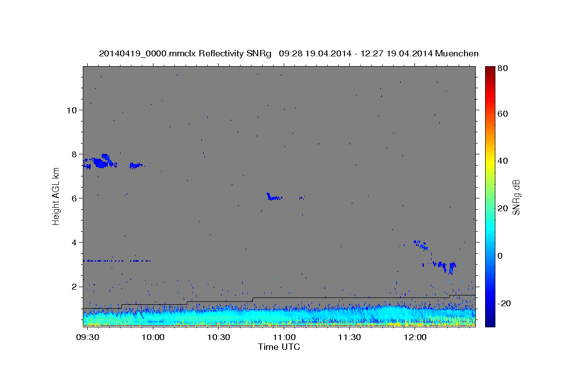The image size is (588, 392).
Task: Click the blue cloud echo near 8 km height
Action: [x=100, y=162]
